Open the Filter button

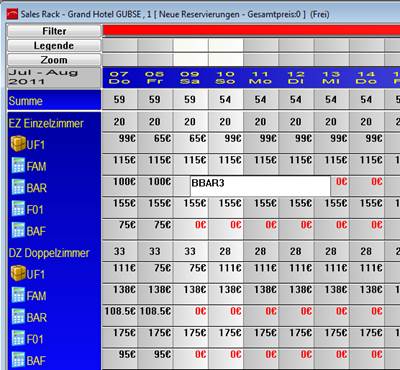tap(54, 31)
